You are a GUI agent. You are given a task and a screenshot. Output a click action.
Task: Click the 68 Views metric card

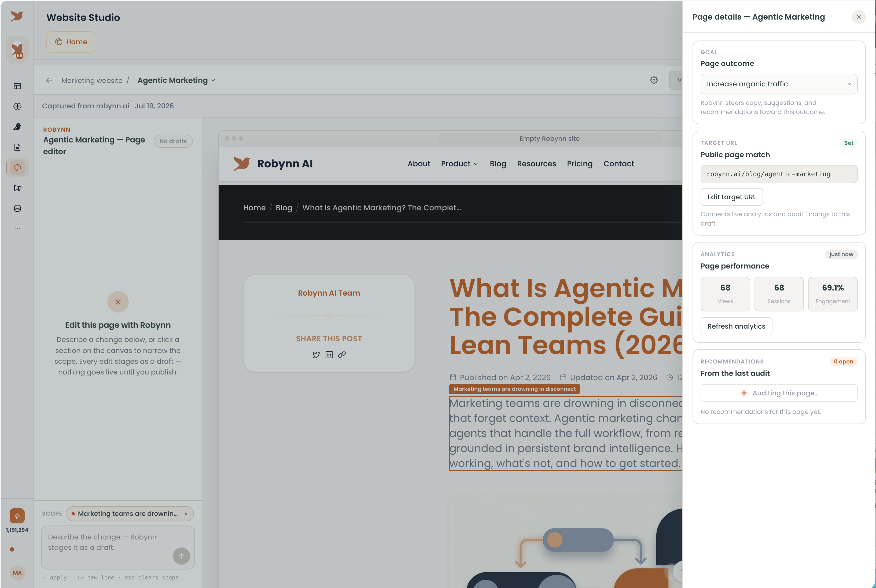725,294
